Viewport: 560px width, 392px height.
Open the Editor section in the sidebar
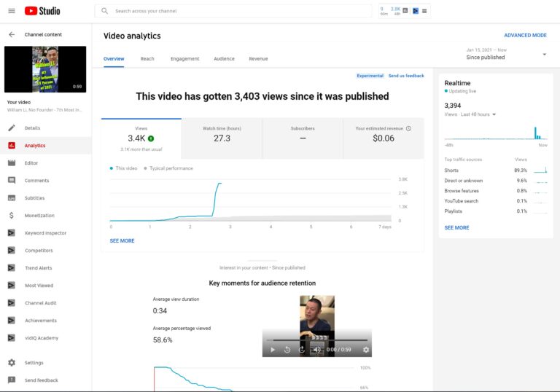click(x=31, y=163)
